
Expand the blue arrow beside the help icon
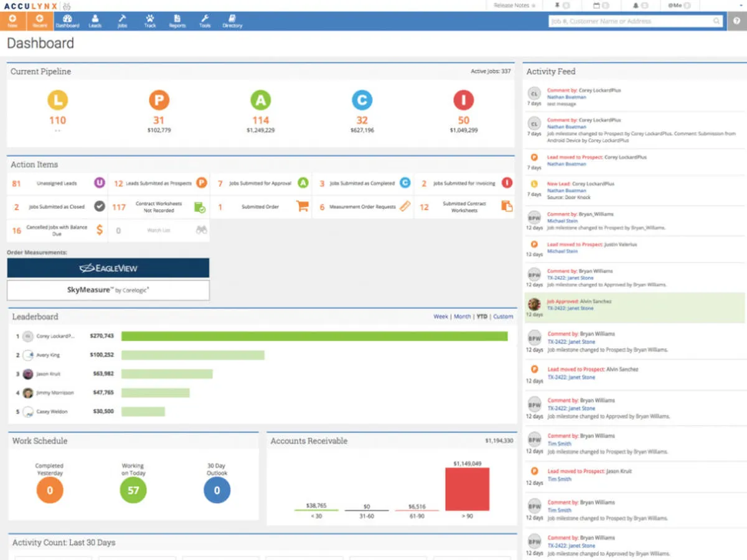coord(741,6)
